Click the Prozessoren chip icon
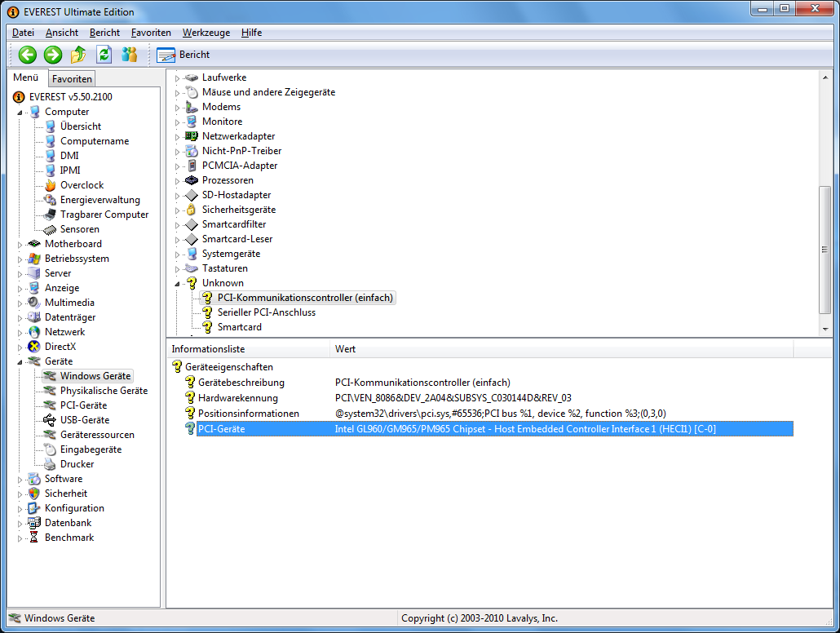This screenshot has width=840, height=633. point(192,180)
